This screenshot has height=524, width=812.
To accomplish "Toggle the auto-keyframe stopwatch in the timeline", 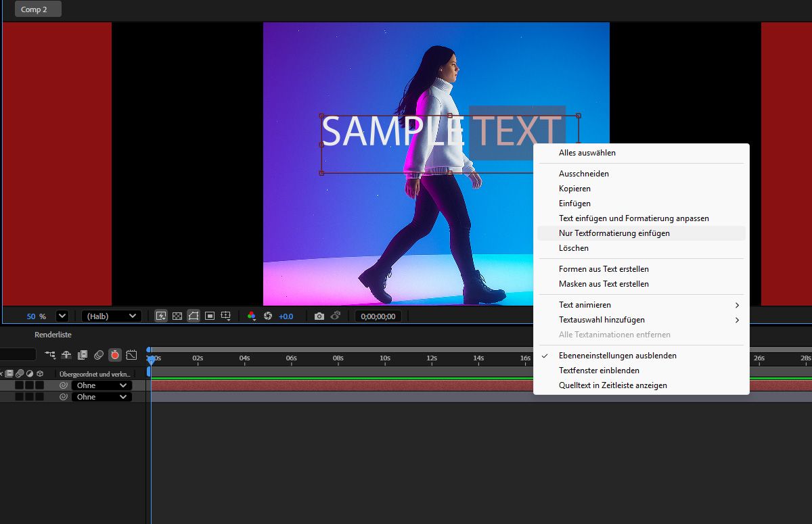I will (115, 354).
